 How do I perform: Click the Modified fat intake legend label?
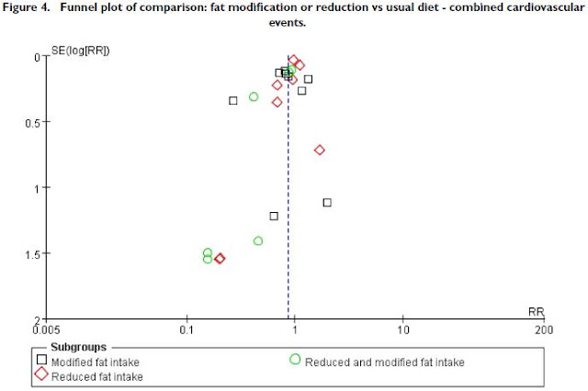tap(96, 363)
